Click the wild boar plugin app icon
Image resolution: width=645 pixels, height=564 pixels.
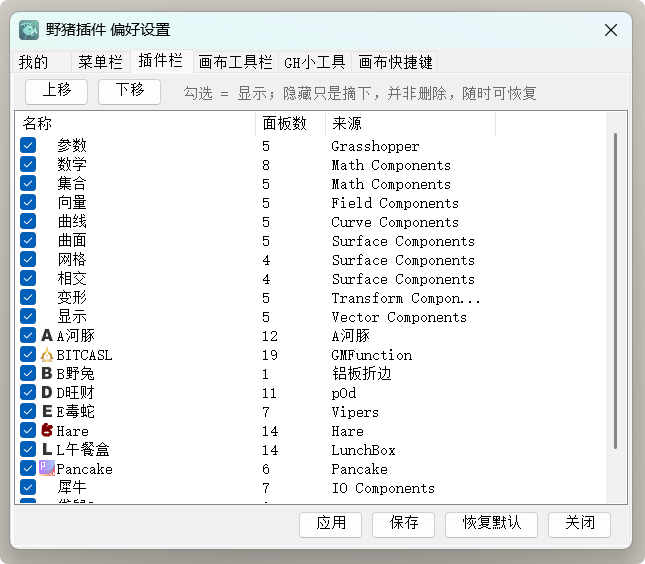click(29, 30)
